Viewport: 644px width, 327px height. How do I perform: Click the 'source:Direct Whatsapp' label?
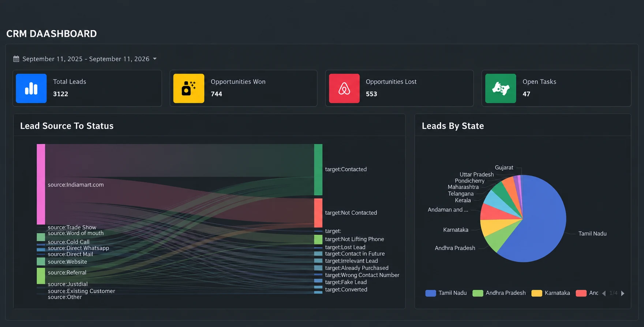point(79,248)
